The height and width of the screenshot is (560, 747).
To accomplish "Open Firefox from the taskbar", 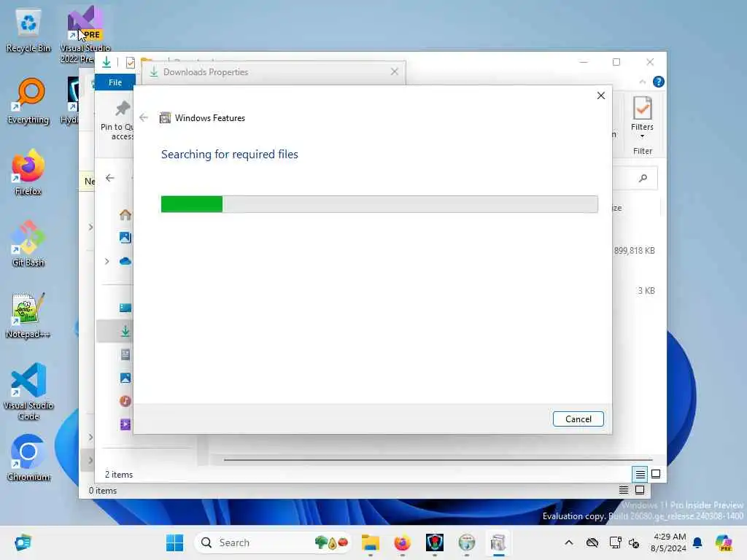I will (x=402, y=542).
